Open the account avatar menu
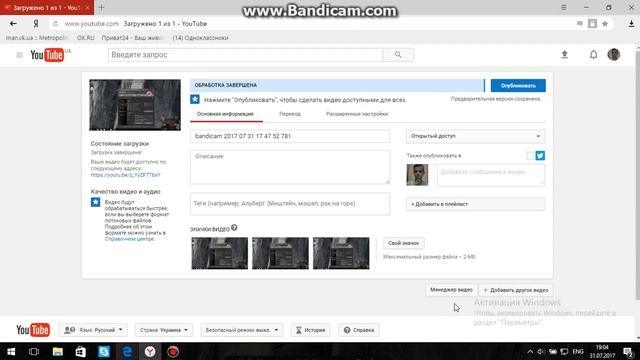The width and height of the screenshot is (640, 360). (x=613, y=54)
